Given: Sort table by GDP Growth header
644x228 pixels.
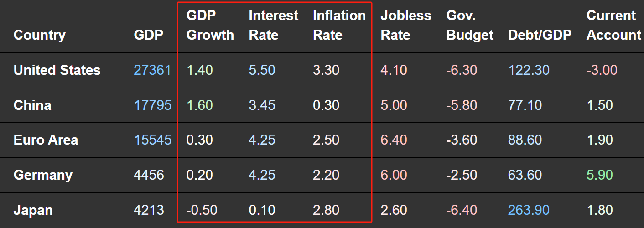Looking at the screenshot, I should tap(210, 25).
